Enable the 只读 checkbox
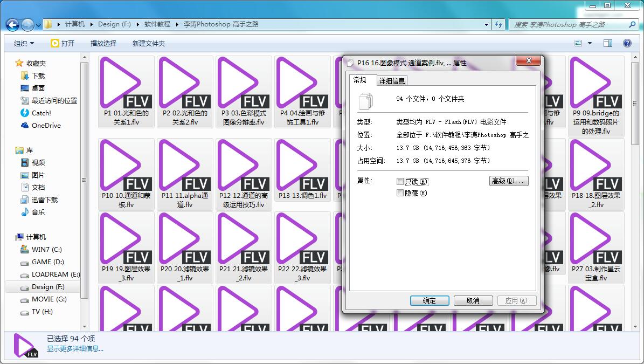The height and width of the screenshot is (364, 644). pyautogui.click(x=399, y=182)
